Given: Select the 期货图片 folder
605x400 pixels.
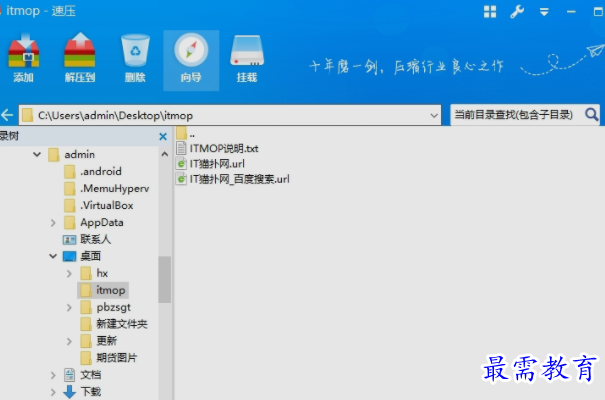Looking at the screenshot, I should (x=109, y=358).
